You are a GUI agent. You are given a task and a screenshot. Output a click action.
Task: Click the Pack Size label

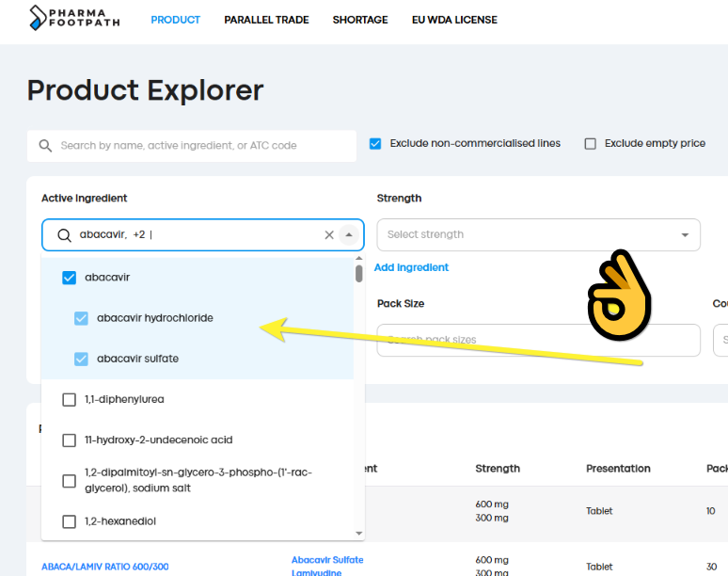pyautogui.click(x=401, y=304)
